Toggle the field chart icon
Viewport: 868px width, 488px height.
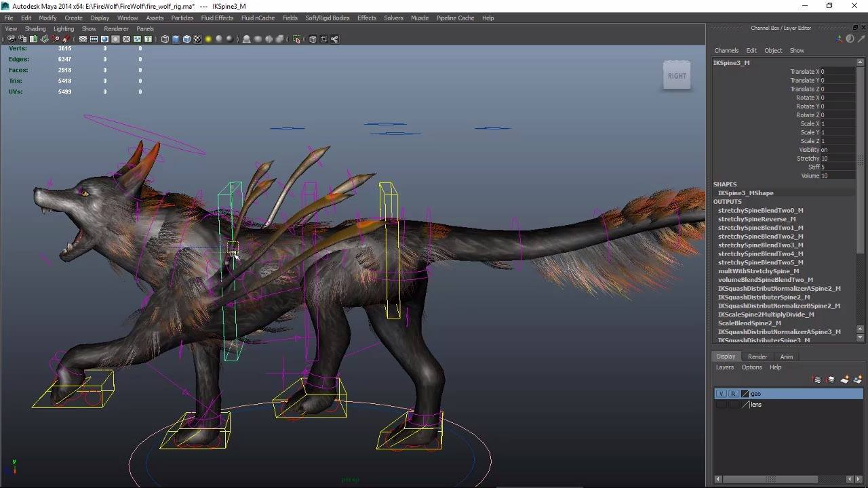(126, 39)
